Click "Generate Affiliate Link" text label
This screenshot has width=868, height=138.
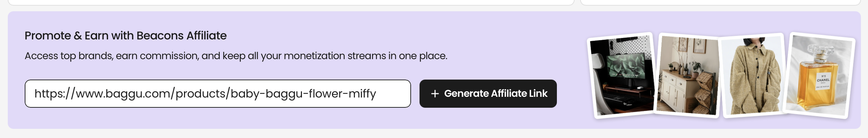pyautogui.click(x=496, y=94)
